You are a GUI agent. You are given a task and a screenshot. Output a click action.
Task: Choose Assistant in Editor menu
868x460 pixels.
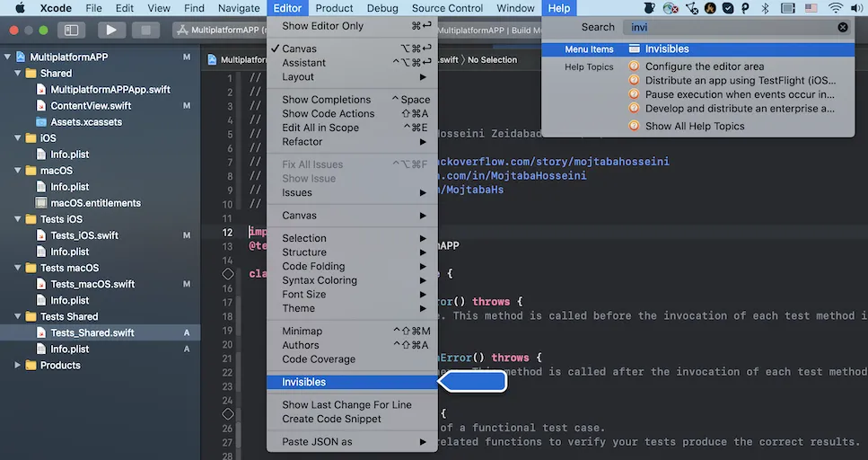tap(352, 63)
